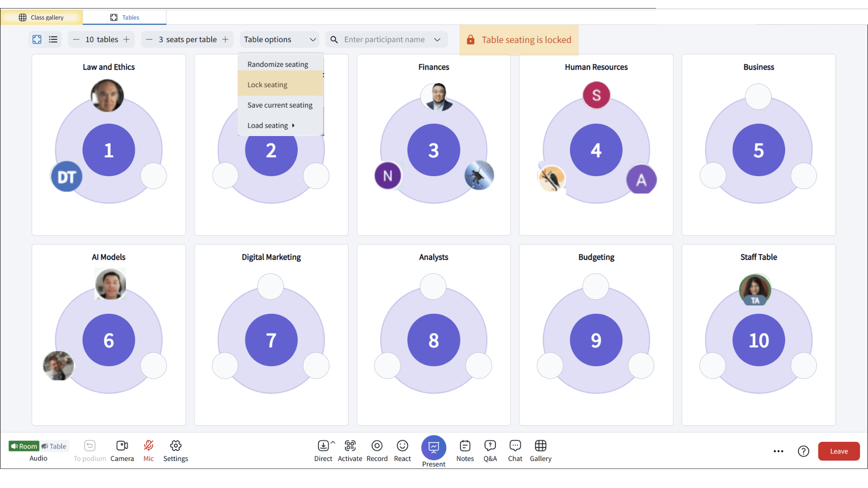The height and width of the screenshot is (488, 868).
Task: Open the Chat panel
Action: click(x=515, y=450)
